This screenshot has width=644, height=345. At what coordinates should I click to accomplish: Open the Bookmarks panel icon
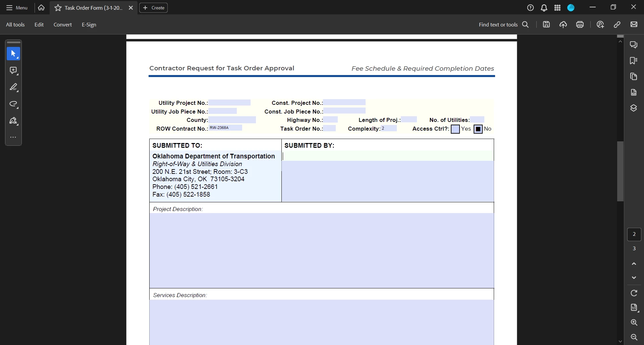(x=634, y=61)
